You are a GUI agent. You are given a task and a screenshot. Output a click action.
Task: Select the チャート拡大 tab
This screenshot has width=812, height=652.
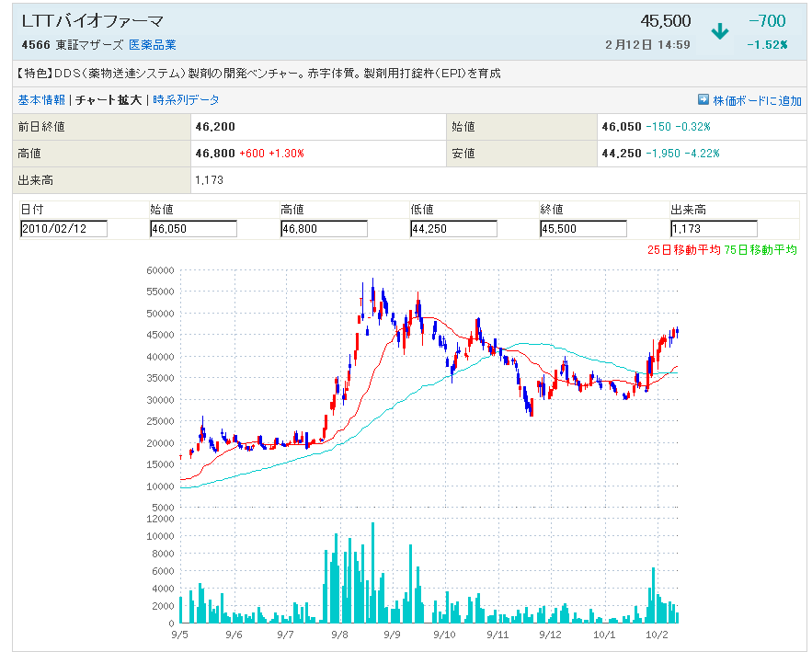[109, 100]
